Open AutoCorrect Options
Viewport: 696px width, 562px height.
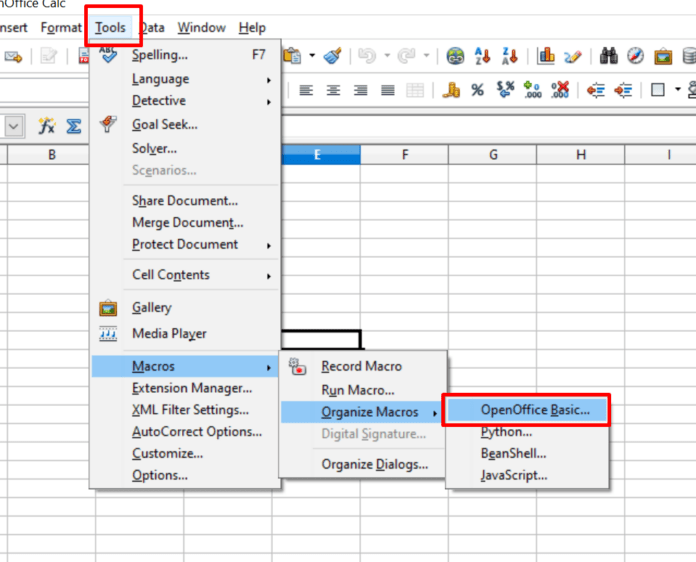(186, 431)
